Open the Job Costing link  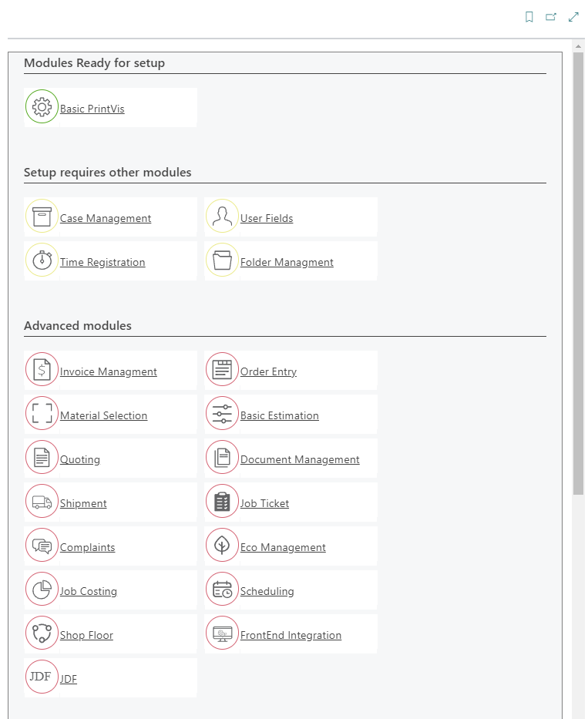pos(89,592)
